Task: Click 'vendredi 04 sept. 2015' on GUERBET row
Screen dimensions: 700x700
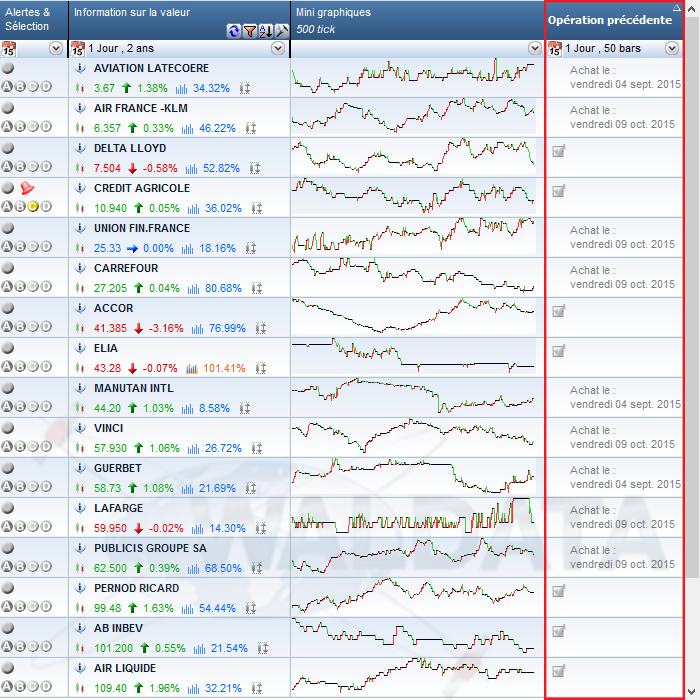Action: 625,484
